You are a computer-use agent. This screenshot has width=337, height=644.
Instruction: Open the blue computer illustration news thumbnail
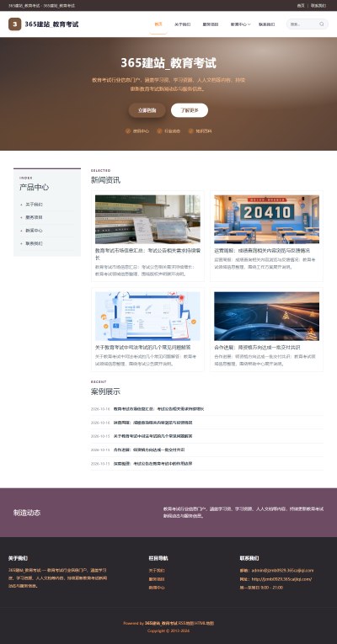[147, 317]
